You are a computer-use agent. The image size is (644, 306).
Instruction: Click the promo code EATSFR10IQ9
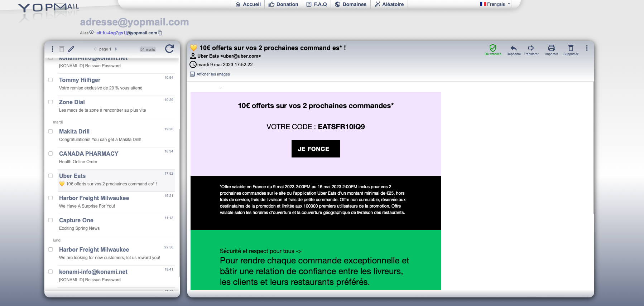click(x=341, y=127)
